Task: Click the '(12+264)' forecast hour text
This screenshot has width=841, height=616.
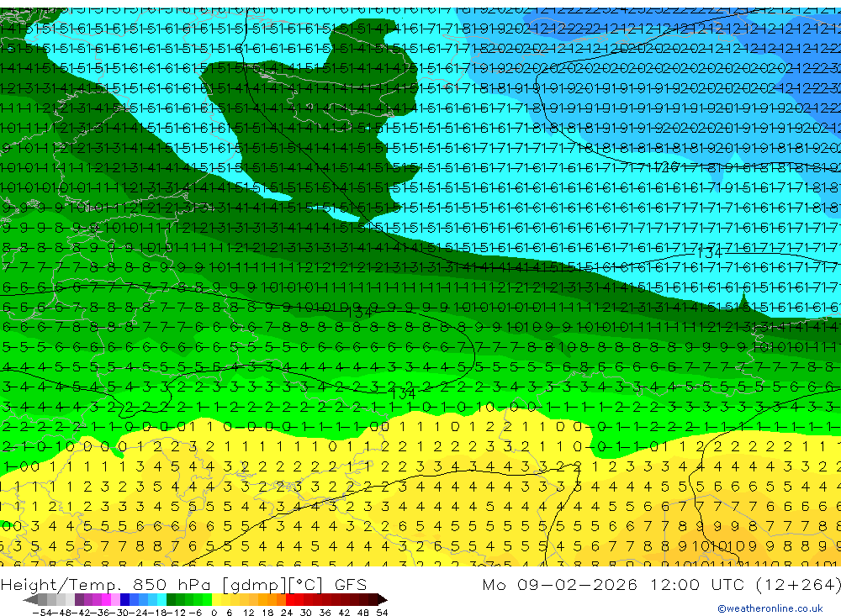Action: [x=798, y=584]
